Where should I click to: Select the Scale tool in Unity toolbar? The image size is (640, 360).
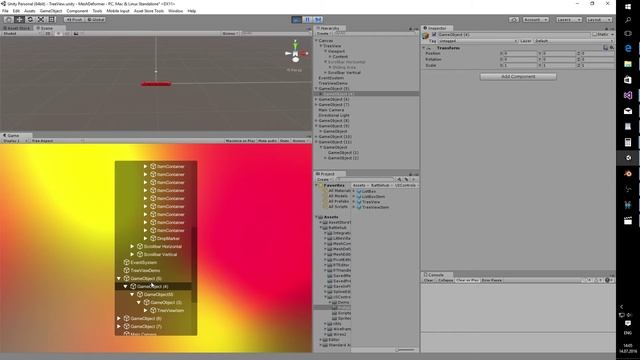click(x=41, y=19)
